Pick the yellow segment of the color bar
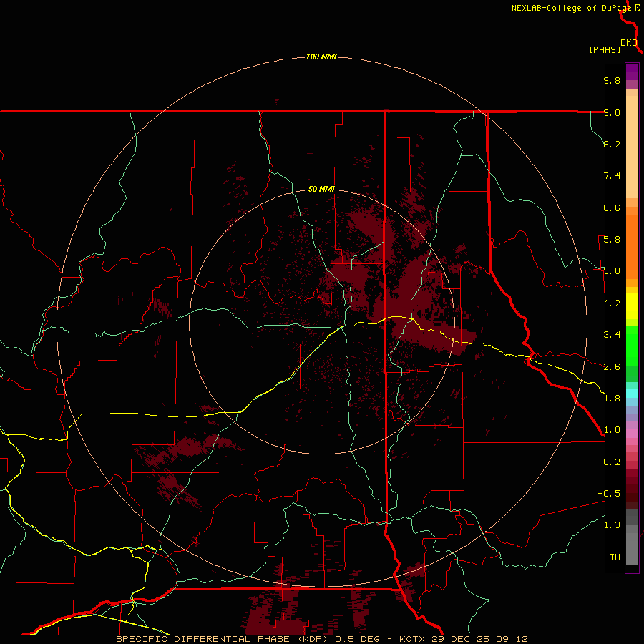The image size is (644, 644). (632, 306)
